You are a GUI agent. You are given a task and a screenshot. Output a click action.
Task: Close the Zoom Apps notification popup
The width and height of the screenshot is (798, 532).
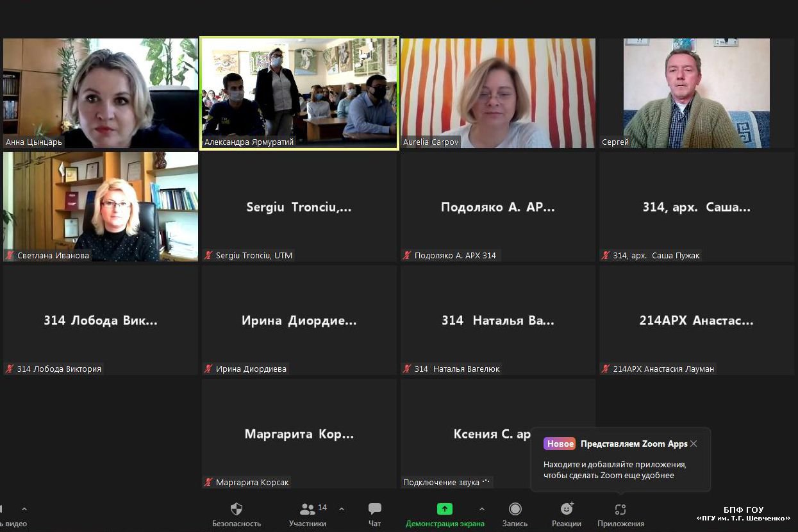point(694,444)
